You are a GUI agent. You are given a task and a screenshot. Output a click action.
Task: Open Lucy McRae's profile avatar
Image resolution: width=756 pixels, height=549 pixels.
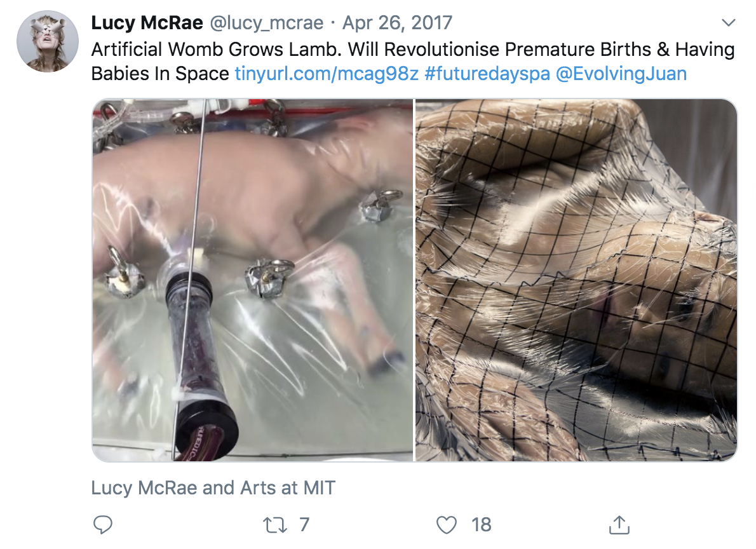(x=47, y=41)
